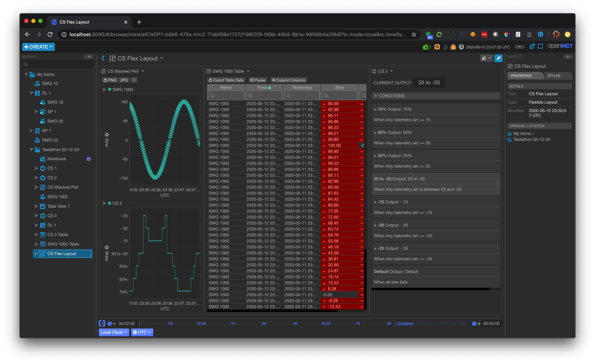595x364 pixels.
Task: Pause the SWG 1000 Table updates
Action: tap(257, 80)
